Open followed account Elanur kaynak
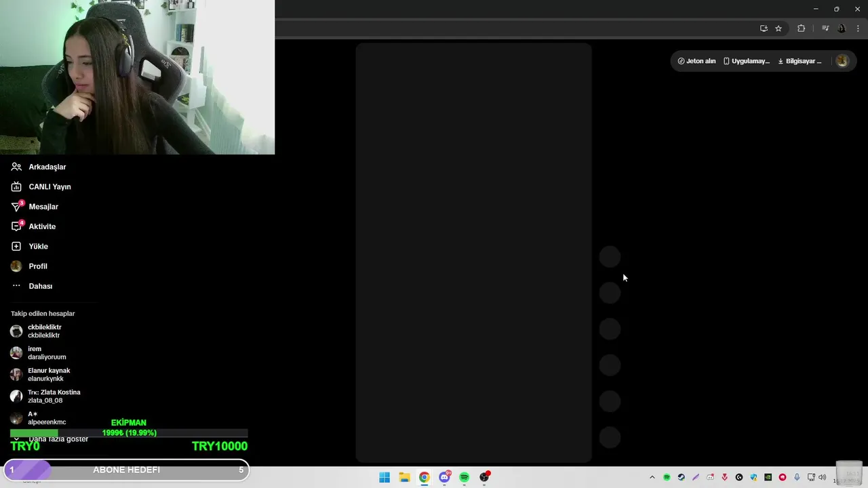The width and height of the screenshot is (868, 488). tap(47, 375)
